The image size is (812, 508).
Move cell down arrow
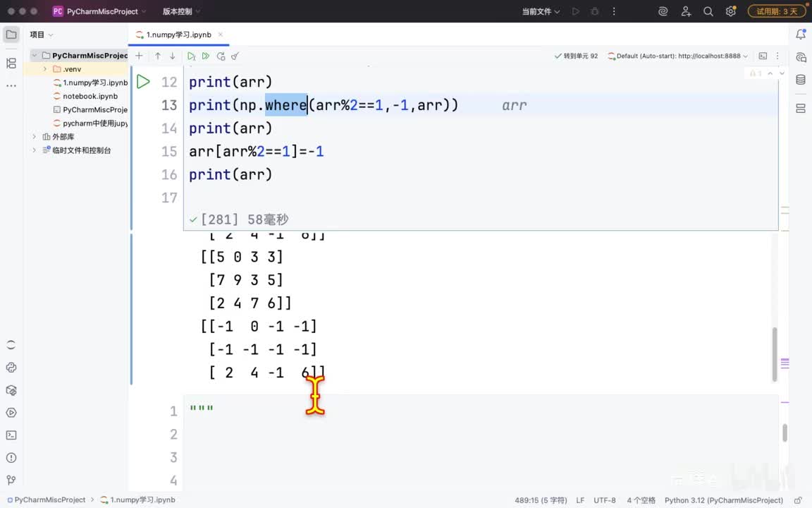coord(173,56)
